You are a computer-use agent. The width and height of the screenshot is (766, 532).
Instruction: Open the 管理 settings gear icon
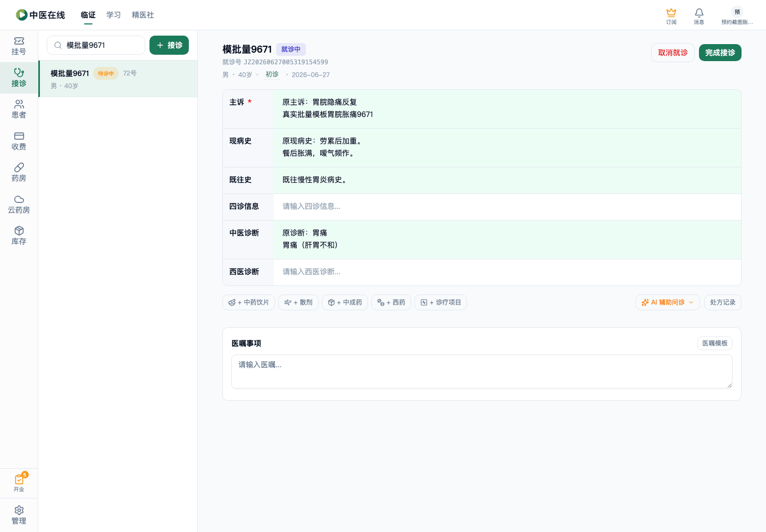[19, 515]
